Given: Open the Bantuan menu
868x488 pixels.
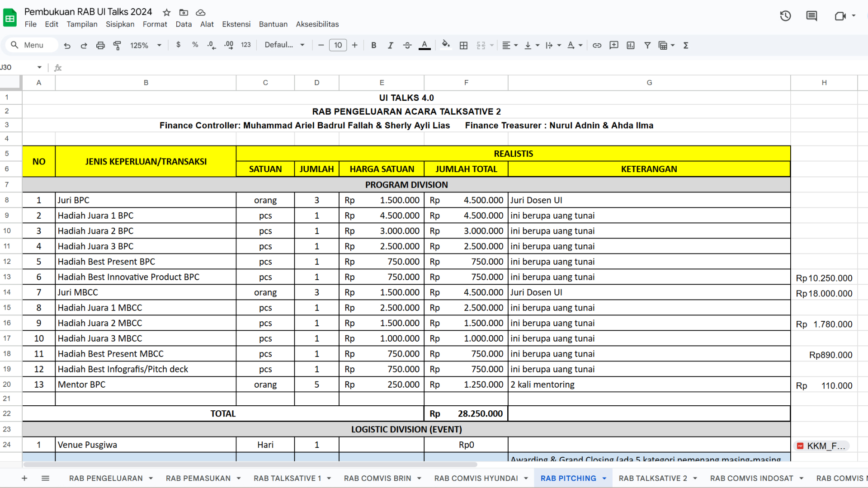Looking at the screenshot, I should click(273, 24).
